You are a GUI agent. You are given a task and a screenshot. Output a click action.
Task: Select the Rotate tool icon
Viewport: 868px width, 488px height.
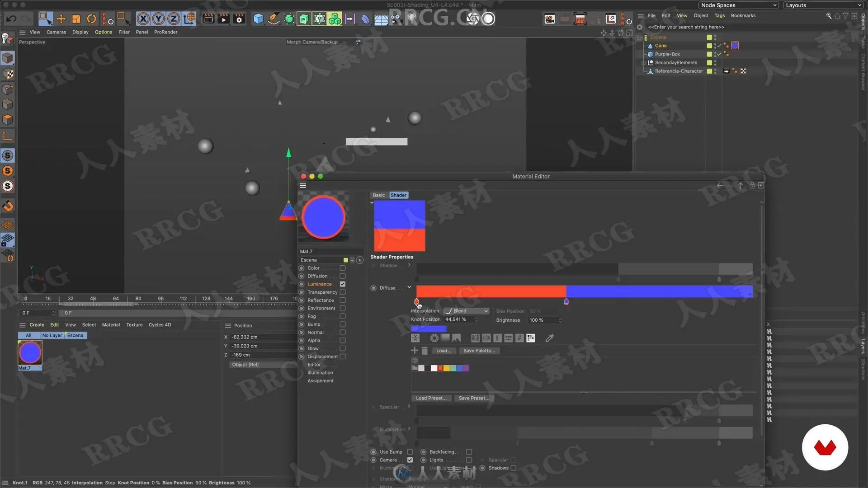click(91, 19)
